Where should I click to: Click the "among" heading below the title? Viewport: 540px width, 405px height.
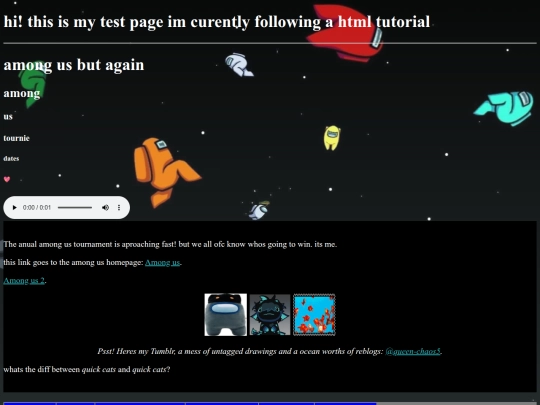(x=22, y=93)
